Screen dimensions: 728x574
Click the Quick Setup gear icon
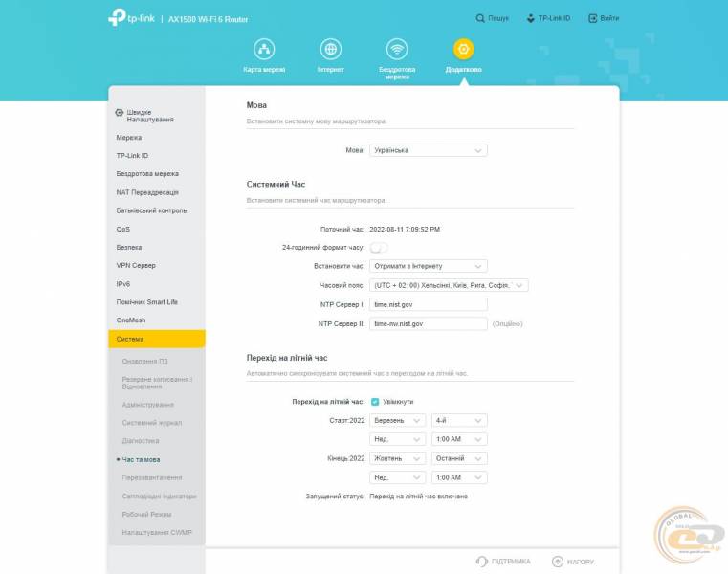(x=120, y=112)
